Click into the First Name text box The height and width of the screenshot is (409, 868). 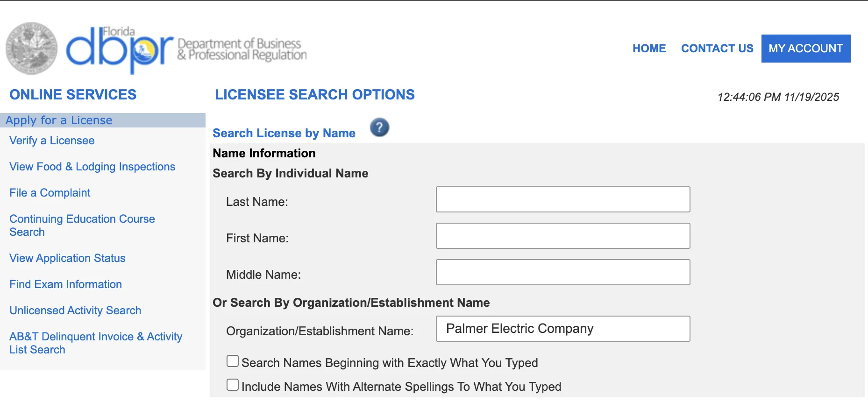[x=562, y=236]
